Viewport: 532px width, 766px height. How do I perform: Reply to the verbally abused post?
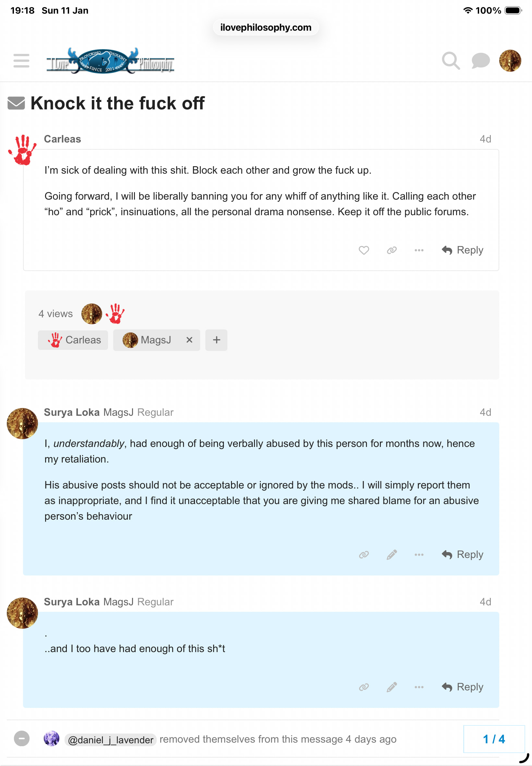(x=462, y=555)
